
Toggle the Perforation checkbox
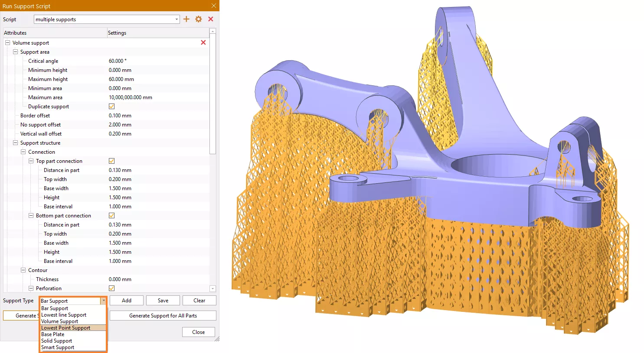pos(111,288)
